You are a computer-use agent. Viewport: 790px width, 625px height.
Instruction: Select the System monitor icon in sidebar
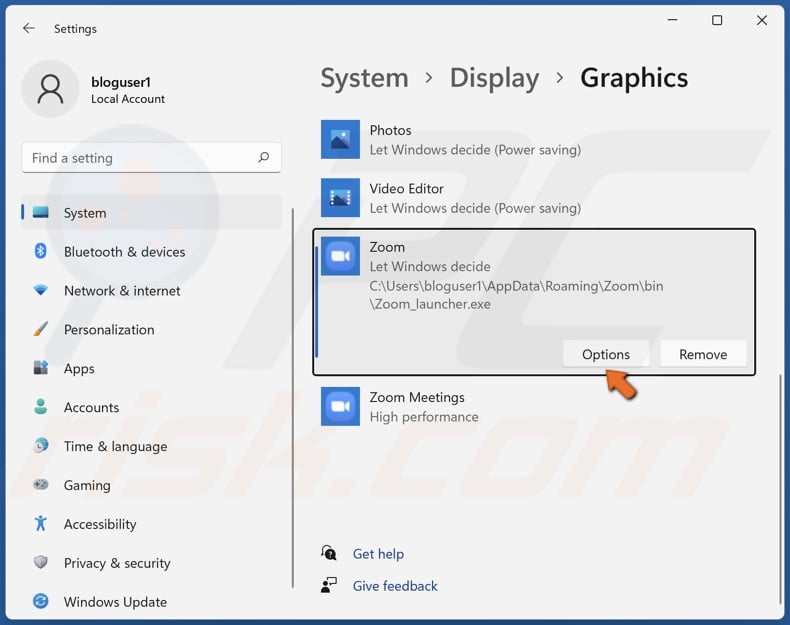pyautogui.click(x=41, y=213)
